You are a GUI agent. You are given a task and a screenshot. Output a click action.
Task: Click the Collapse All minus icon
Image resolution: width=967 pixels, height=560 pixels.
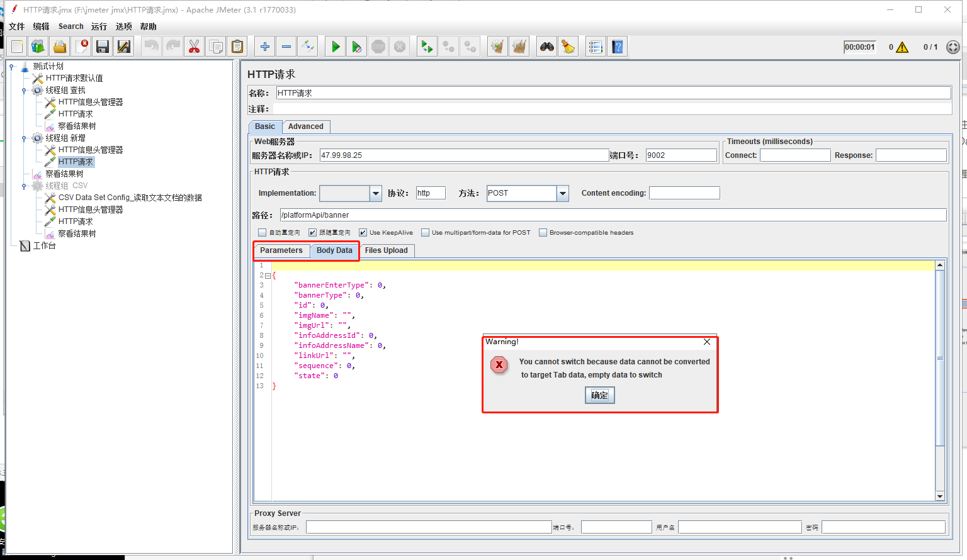point(286,47)
